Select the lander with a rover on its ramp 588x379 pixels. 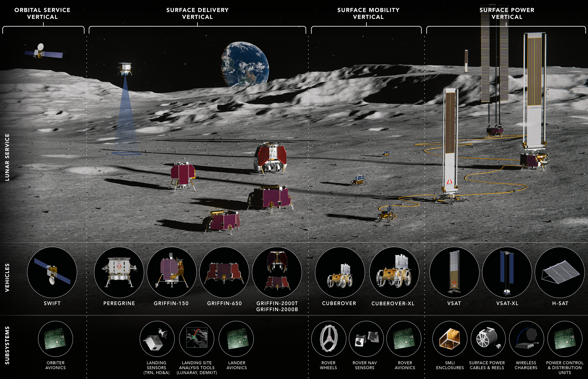coord(270,159)
